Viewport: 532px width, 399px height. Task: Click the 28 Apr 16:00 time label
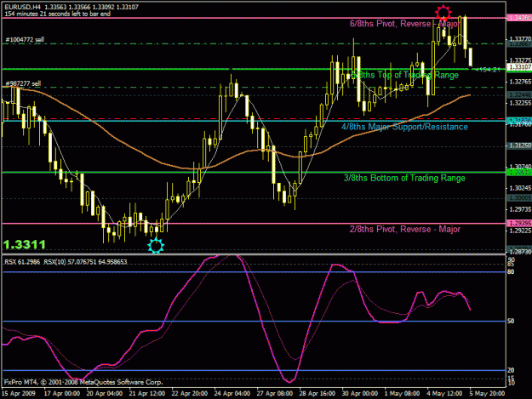point(317,394)
